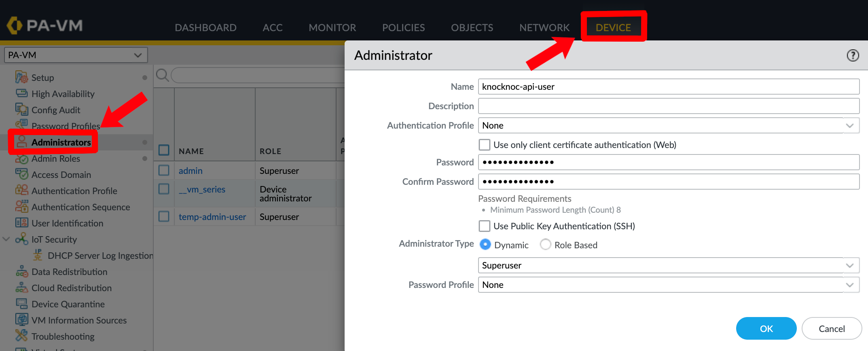Open the PA-VM device selector dropdown
Viewport: 868px width, 351px height.
(76, 55)
